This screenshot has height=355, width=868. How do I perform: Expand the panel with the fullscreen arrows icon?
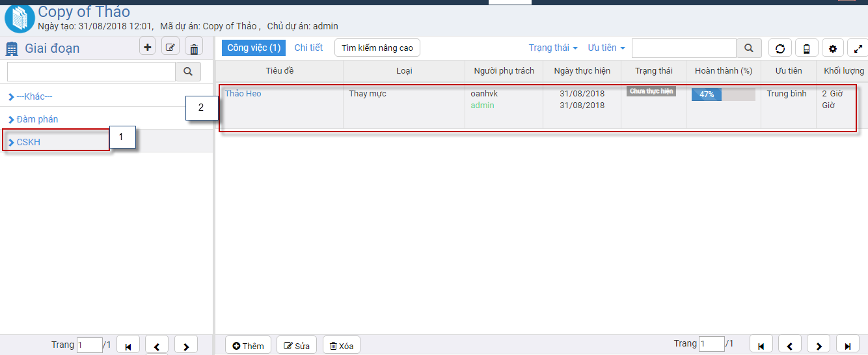(858, 48)
